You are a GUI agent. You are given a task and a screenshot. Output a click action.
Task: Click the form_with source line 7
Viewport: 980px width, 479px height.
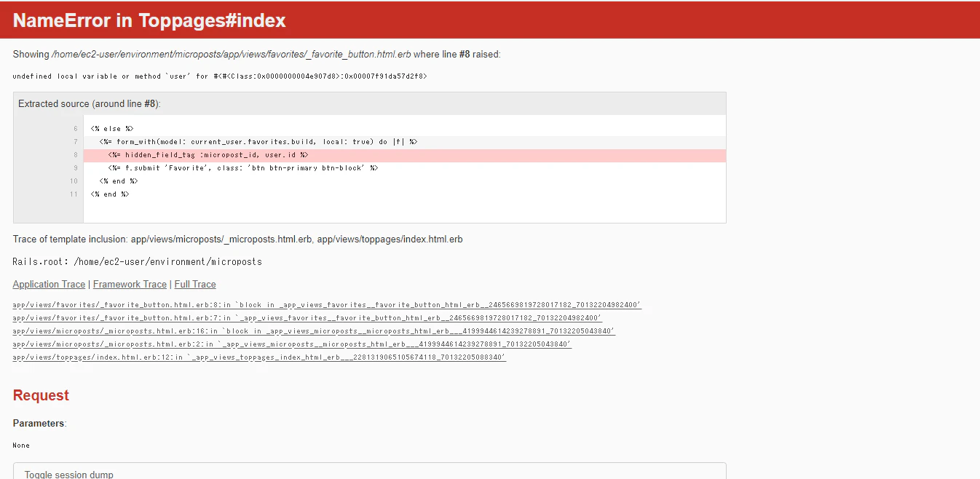pyautogui.click(x=405, y=142)
